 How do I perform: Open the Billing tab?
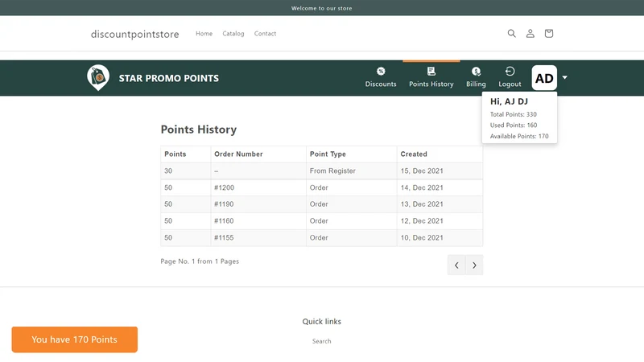pos(476,77)
